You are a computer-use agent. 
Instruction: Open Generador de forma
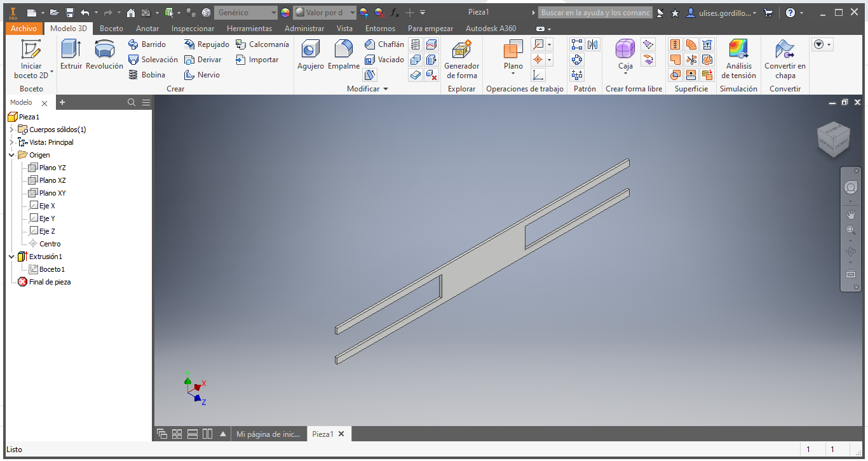pyautogui.click(x=462, y=60)
